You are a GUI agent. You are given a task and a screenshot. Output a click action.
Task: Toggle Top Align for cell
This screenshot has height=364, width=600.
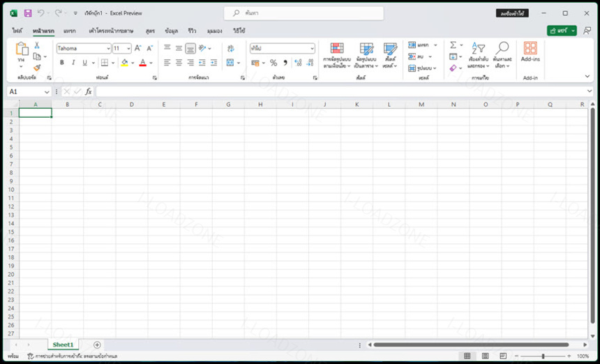pos(167,48)
